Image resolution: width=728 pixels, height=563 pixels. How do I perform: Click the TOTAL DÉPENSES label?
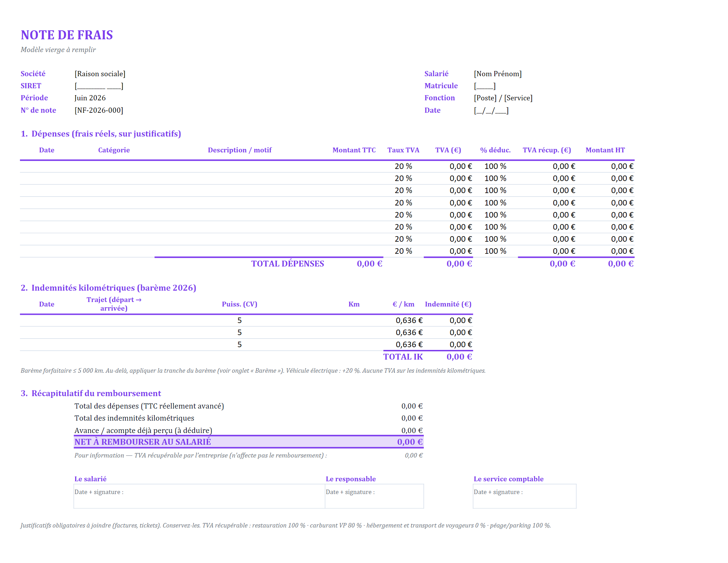pos(288,264)
